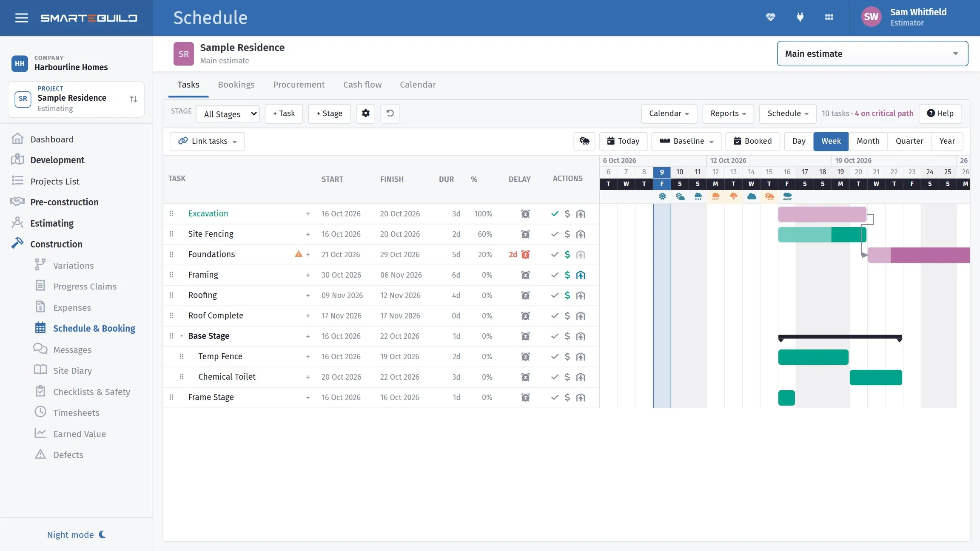Switch timeline view to Day

(x=799, y=141)
